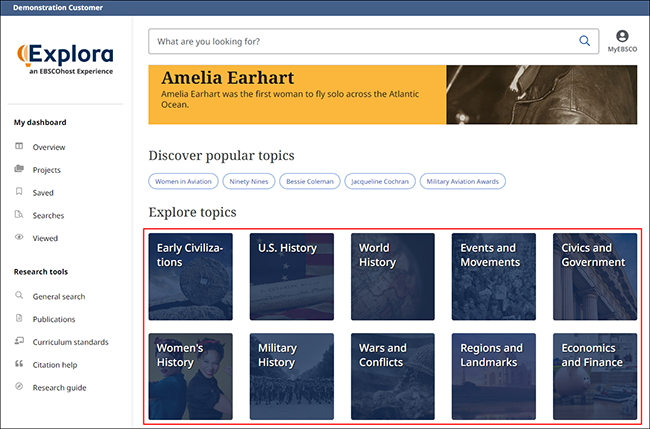Click the Research guide compass icon
This screenshot has width=650, height=429.
point(19,386)
